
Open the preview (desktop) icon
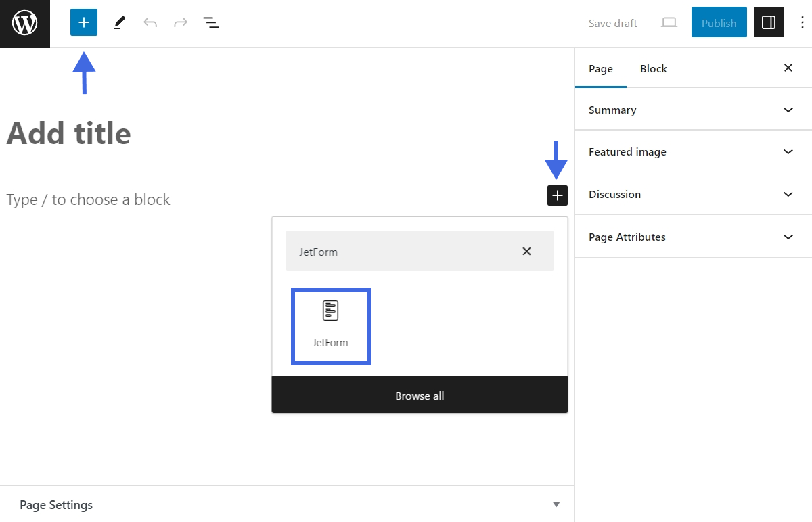coord(669,22)
